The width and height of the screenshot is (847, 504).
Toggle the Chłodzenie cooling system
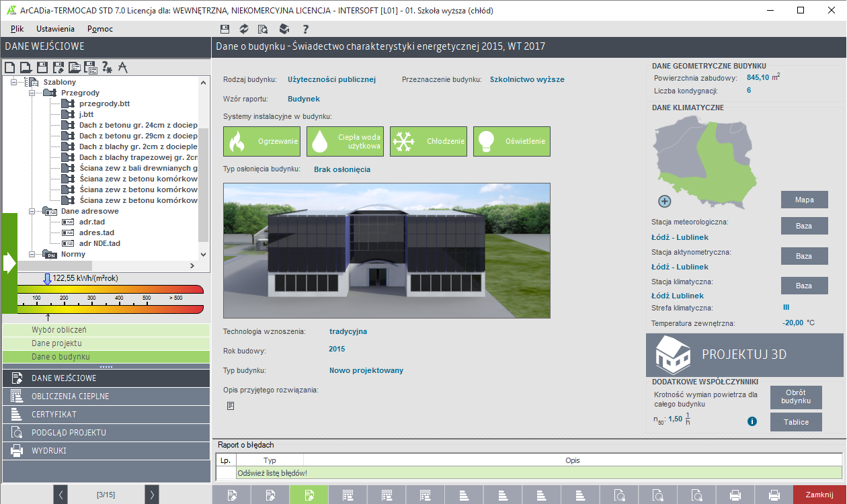click(x=428, y=142)
